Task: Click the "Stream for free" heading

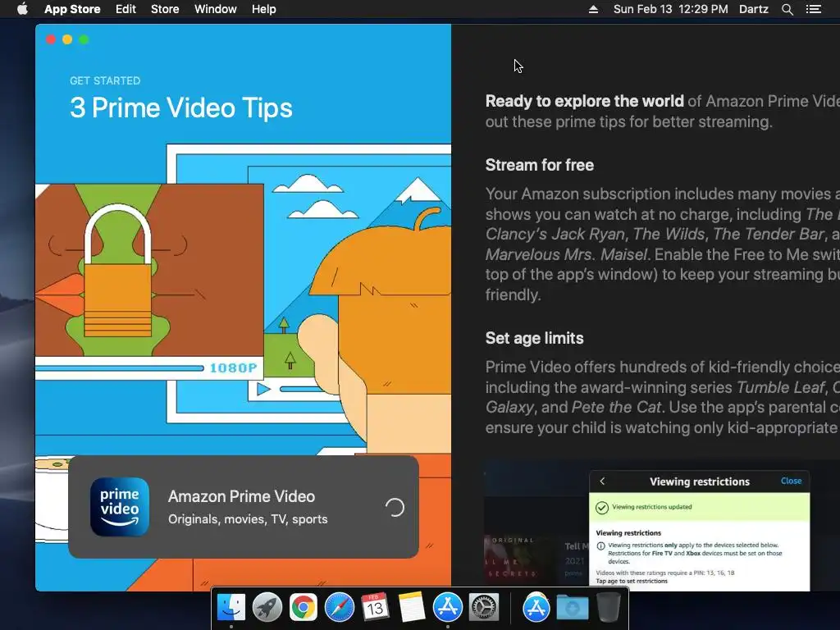Action: pos(540,165)
